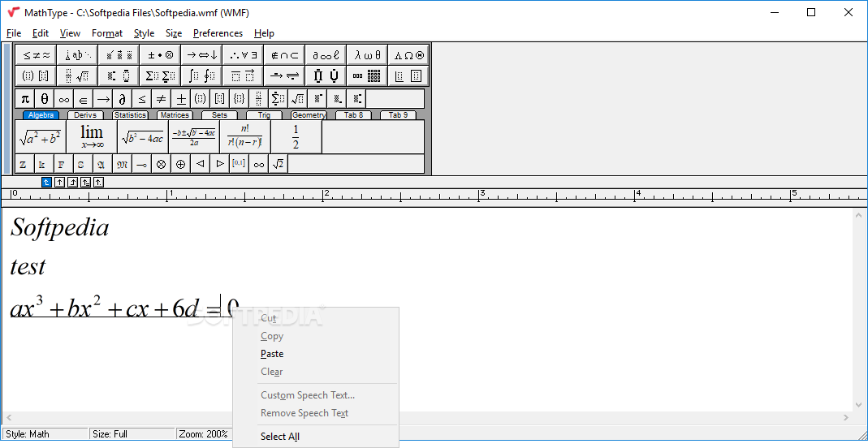Insert the element-of (∈) symbol
868x448 pixels.
coord(83,99)
